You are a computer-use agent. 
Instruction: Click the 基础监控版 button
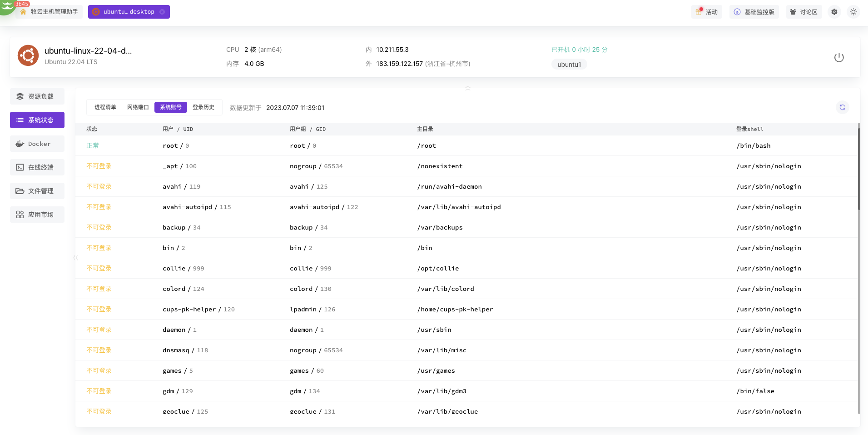pyautogui.click(x=754, y=12)
